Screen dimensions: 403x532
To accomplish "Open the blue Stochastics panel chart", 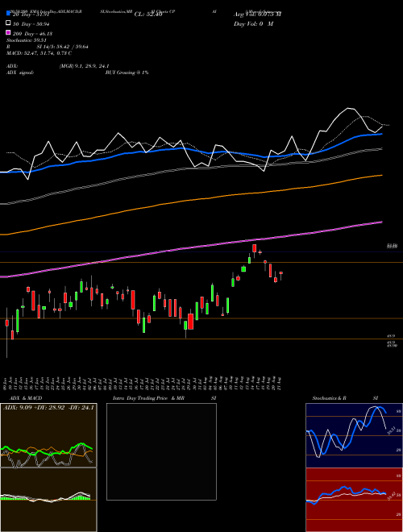I will click(x=355, y=435).
